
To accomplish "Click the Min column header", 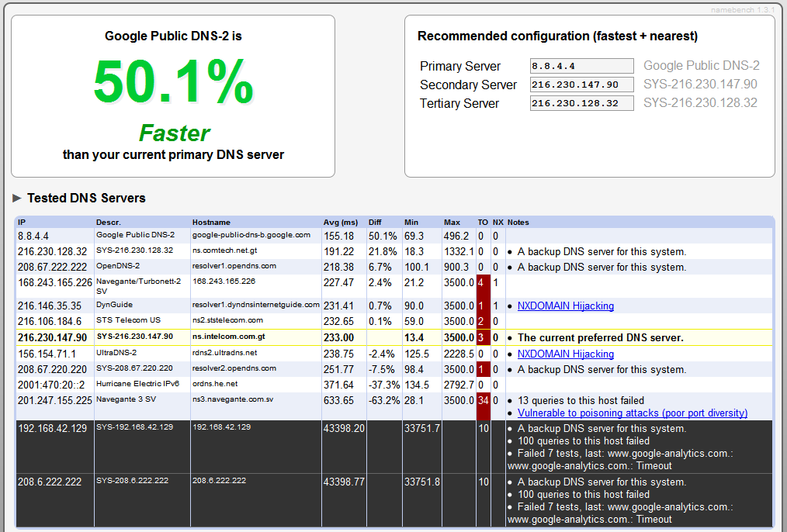I will [x=411, y=222].
